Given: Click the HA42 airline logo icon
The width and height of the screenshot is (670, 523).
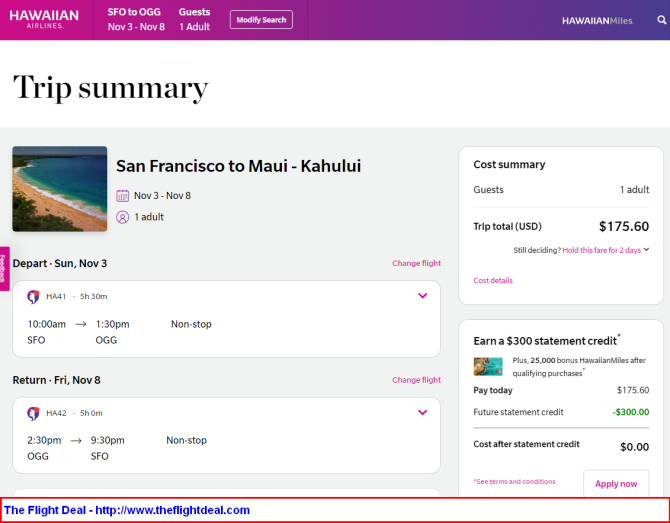Looking at the screenshot, I should (x=33, y=413).
